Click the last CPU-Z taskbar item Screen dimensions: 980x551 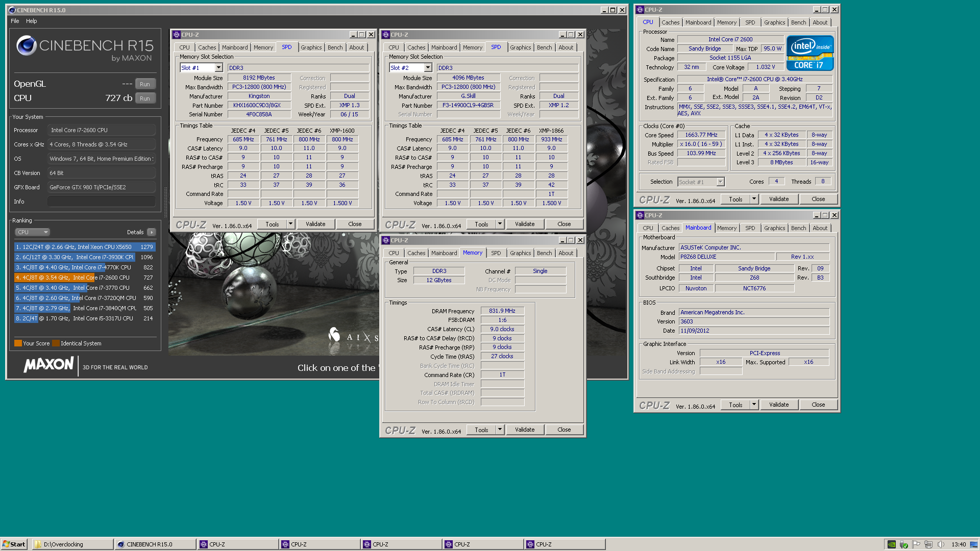tap(565, 544)
